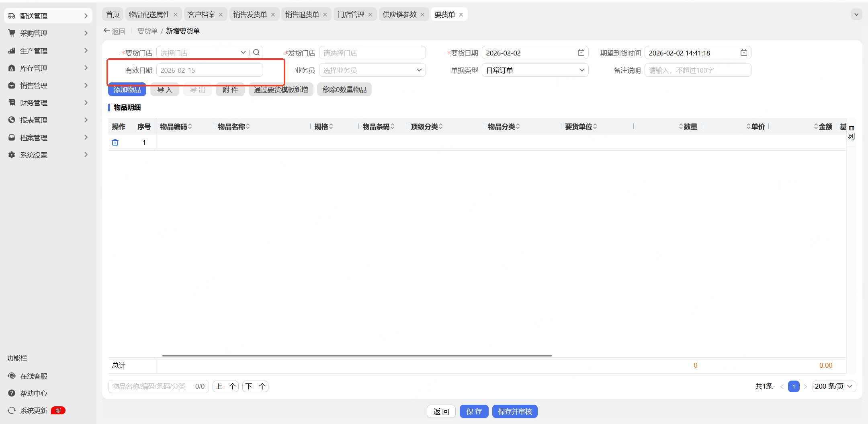
Task: Click the 有效日期 input field
Action: pyautogui.click(x=210, y=70)
